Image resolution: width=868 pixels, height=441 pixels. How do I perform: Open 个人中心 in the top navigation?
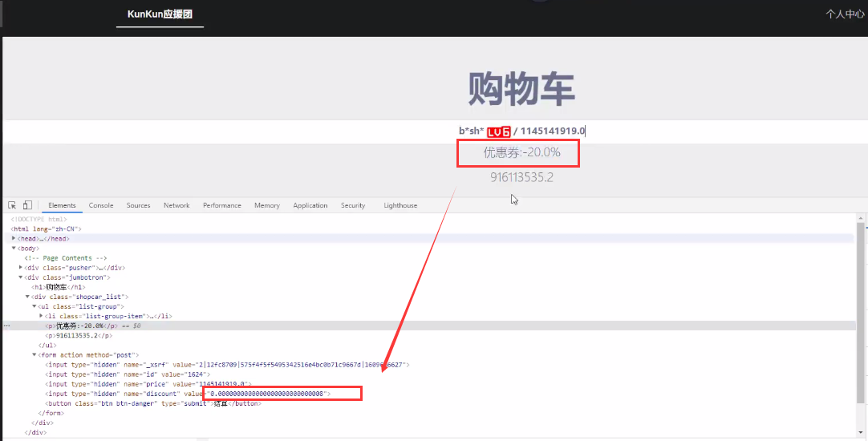[845, 14]
